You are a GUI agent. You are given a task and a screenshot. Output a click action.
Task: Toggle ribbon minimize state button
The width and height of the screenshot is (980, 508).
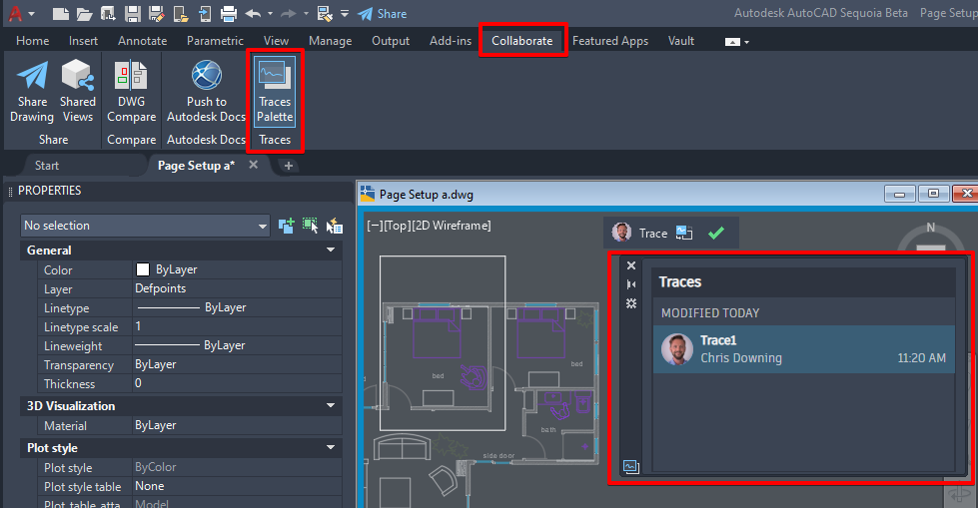click(x=732, y=42)
